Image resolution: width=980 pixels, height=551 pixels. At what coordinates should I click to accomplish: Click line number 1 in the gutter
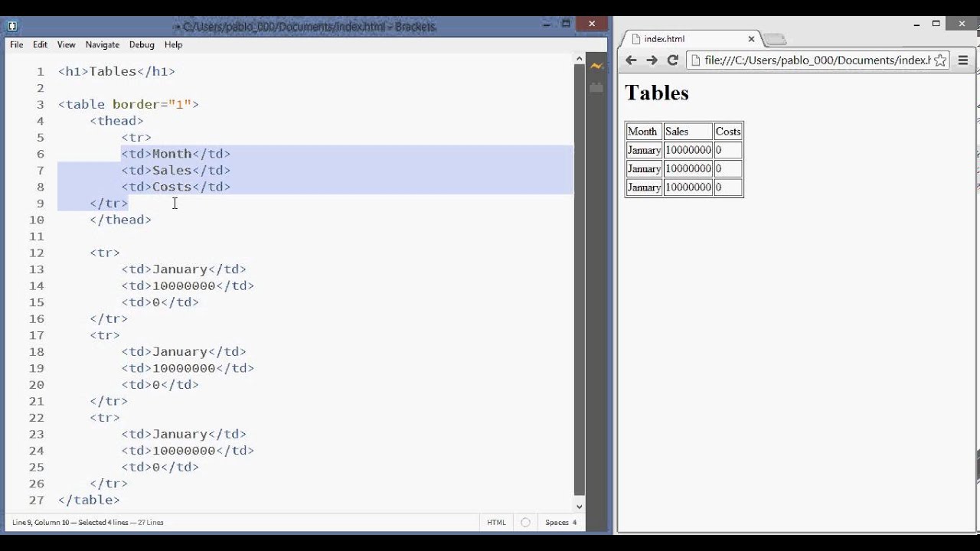[x=40, y=72]
